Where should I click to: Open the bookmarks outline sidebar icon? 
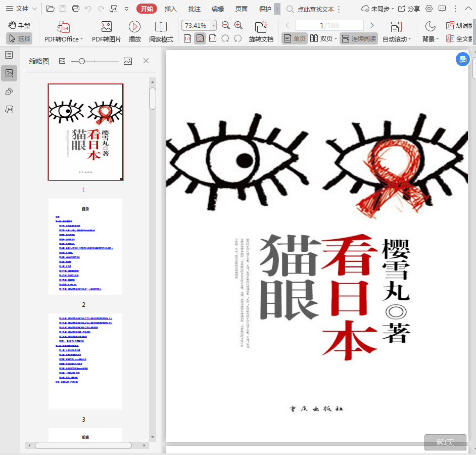coord(9,55)
